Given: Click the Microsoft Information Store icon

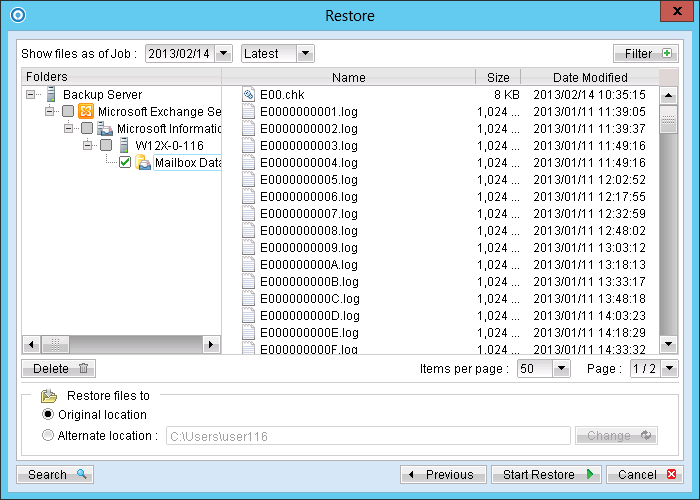Looking at the screenshot, I should [105, 129].
